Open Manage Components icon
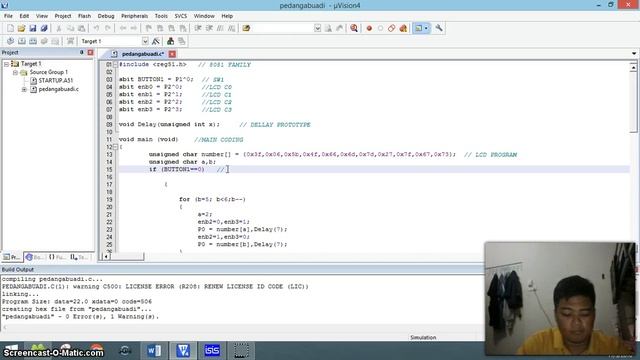 170,41
